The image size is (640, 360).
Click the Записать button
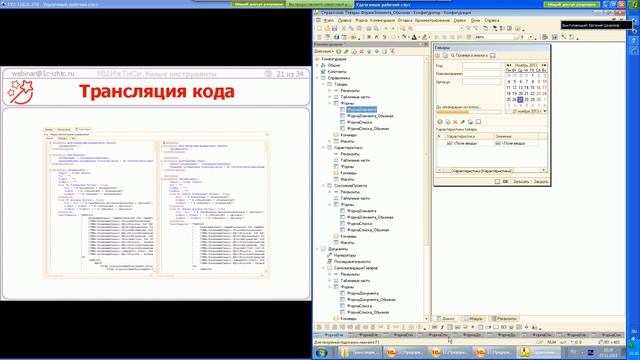521,182
